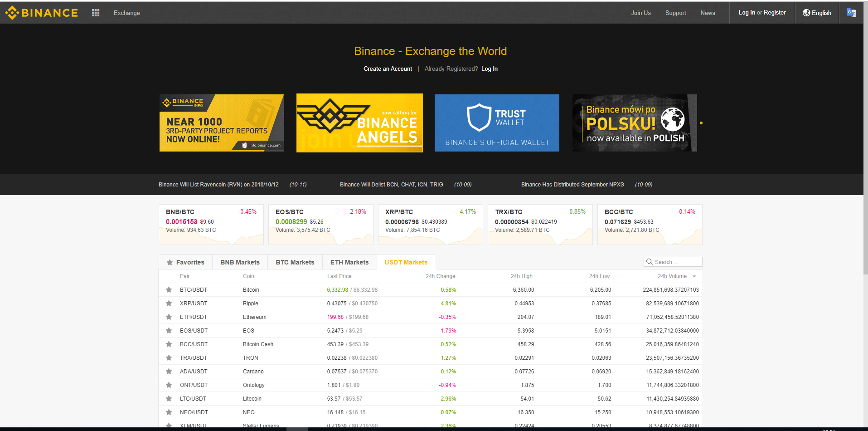Open the Polish language availability banner
Viewport: 868px width, 431px height.
coord(635,123)
